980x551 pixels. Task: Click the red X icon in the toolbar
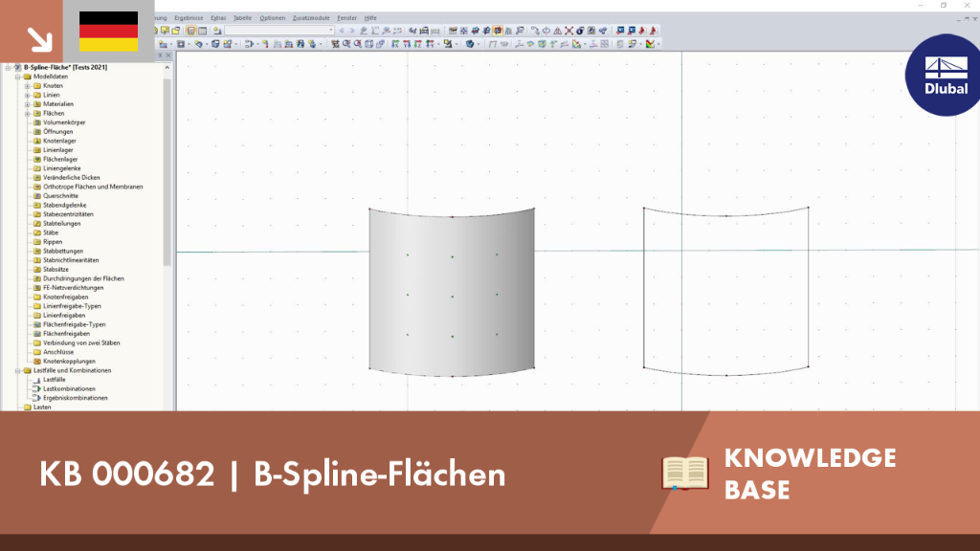[568, 31]
